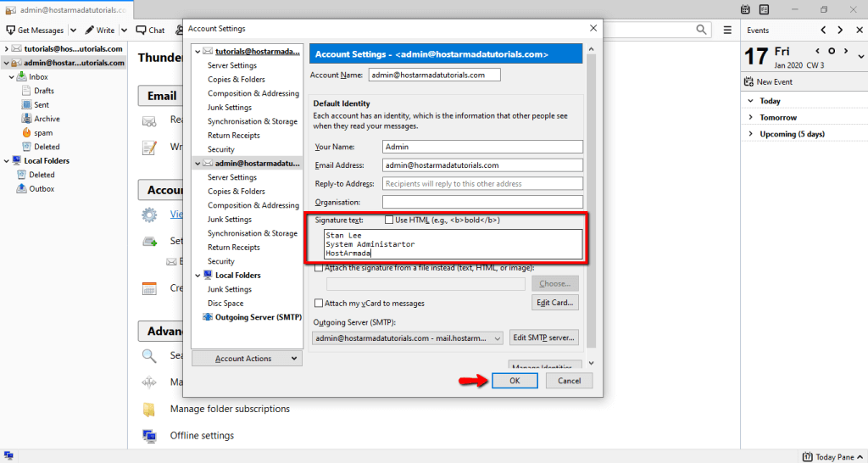Click the Account Name input field
This screenshot has width=868, height=463.
point(435,75)
